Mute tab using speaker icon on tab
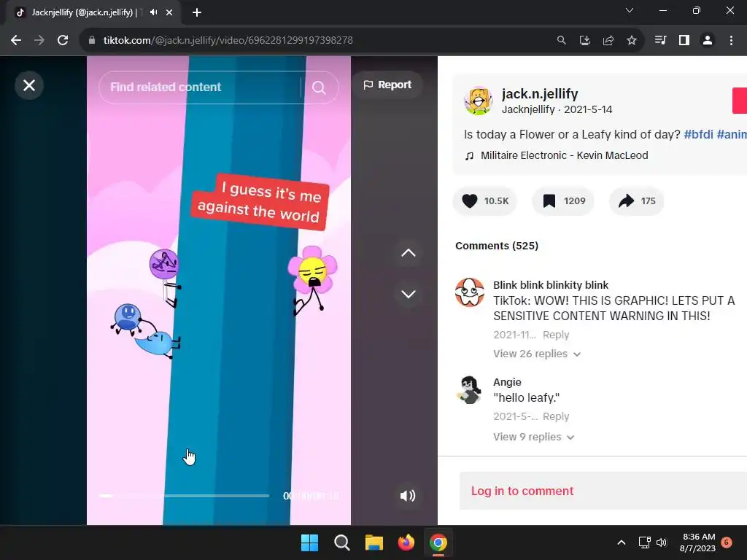The image size is (747, 560). pyautogui.click(x=153, y=12)
